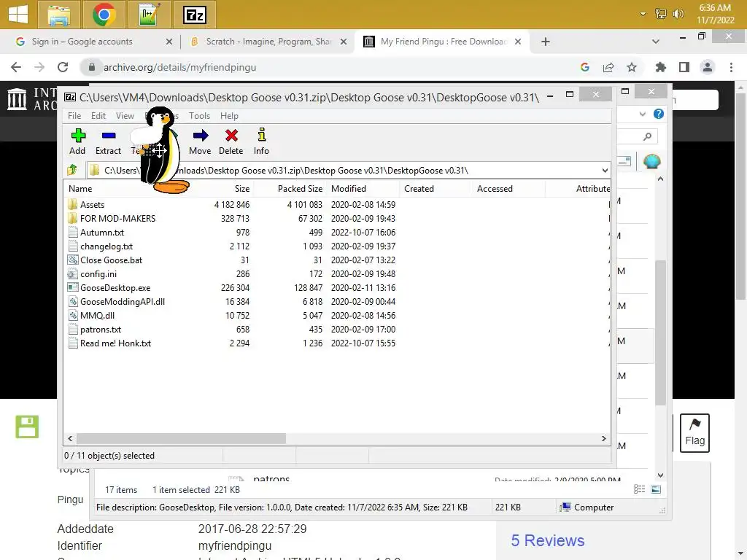
Task: Switch Explorer to large icons view
Action: coord(656,489)
